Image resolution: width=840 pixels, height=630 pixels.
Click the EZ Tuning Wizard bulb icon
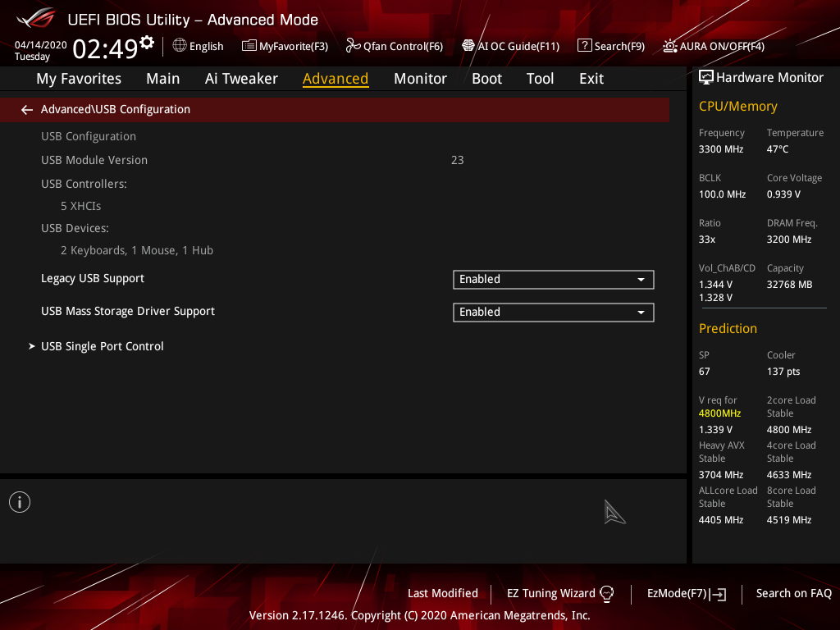tap(607, 594)
